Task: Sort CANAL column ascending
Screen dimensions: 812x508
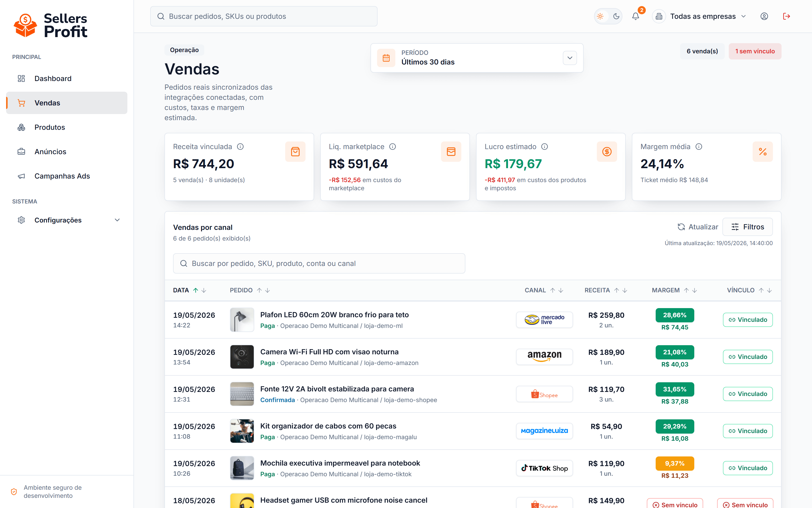Action: (x=553, y=290)
